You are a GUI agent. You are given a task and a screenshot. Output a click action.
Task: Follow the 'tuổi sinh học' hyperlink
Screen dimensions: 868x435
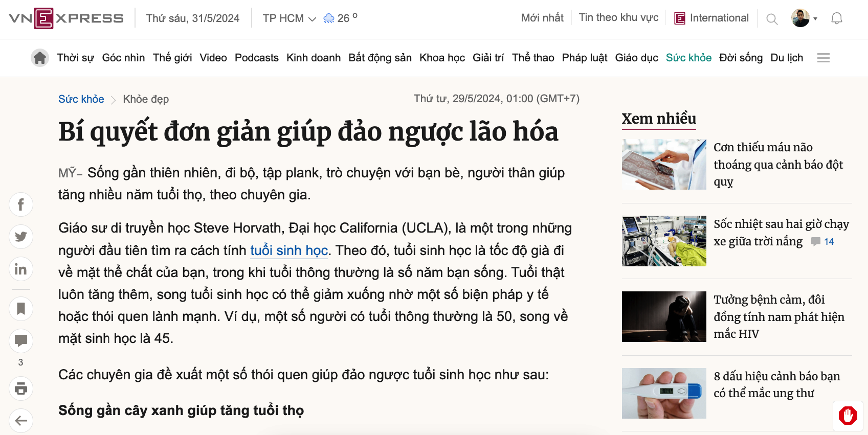(x=289, y=250)
